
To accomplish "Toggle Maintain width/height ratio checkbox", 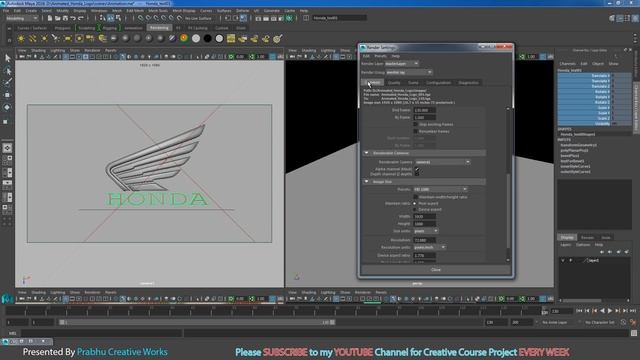I will pyautogui.click(x=416, y=197).
